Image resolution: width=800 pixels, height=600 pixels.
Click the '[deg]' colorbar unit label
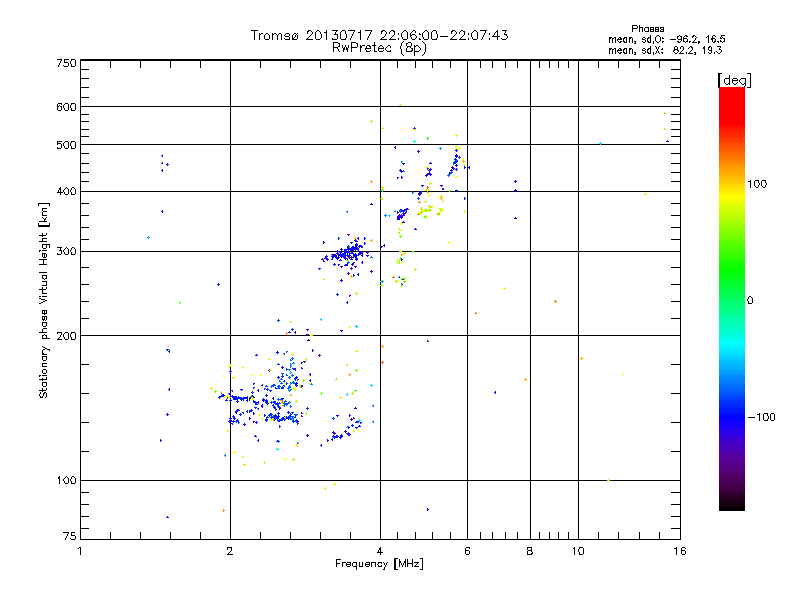(734, 80)
